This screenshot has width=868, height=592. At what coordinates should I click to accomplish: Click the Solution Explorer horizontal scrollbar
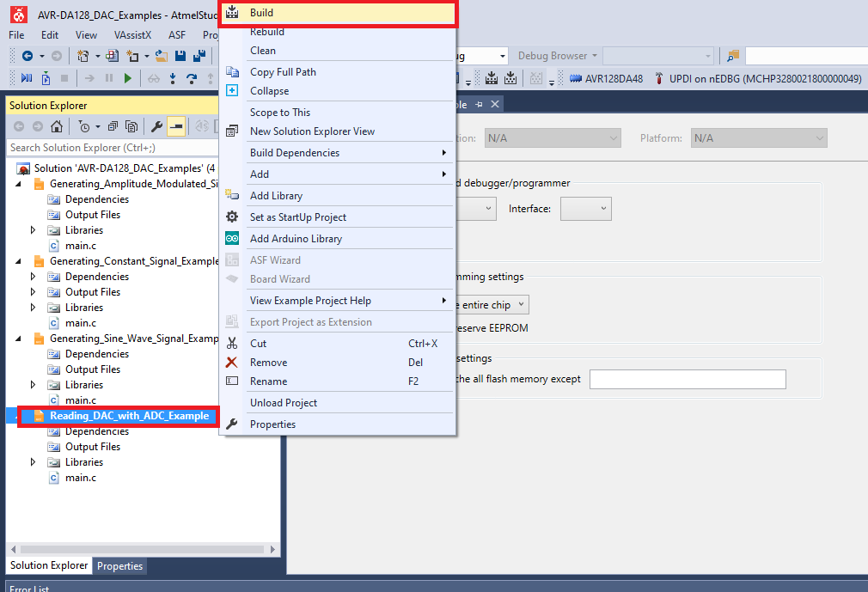coord(143,549)
